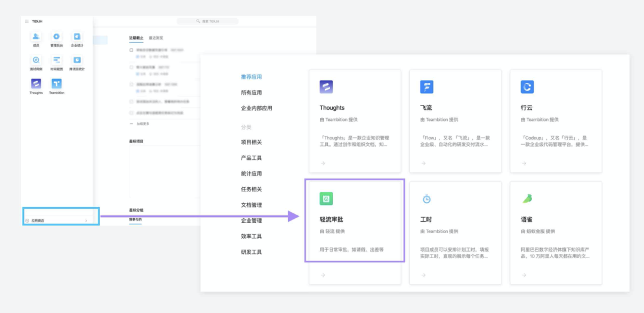This screenshot has width=644, height=313.
Task: Select 企业内部应用 in the store sidebar
Action: (256, 109)
